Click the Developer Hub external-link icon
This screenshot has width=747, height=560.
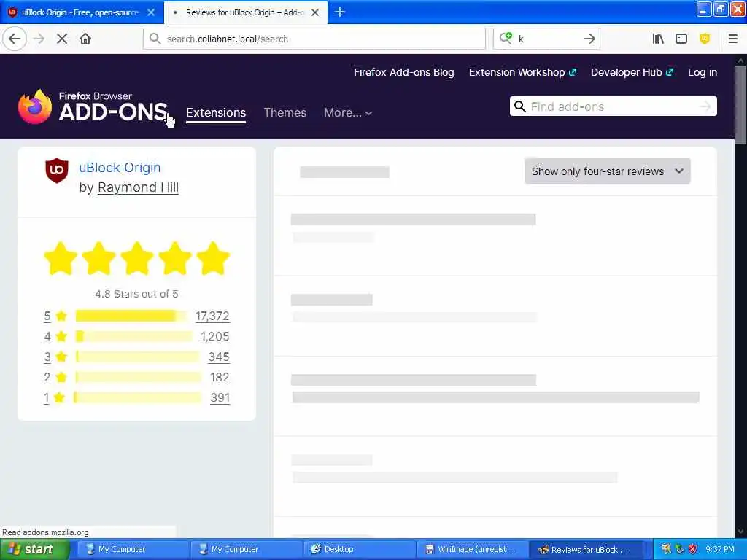point(670,72)
